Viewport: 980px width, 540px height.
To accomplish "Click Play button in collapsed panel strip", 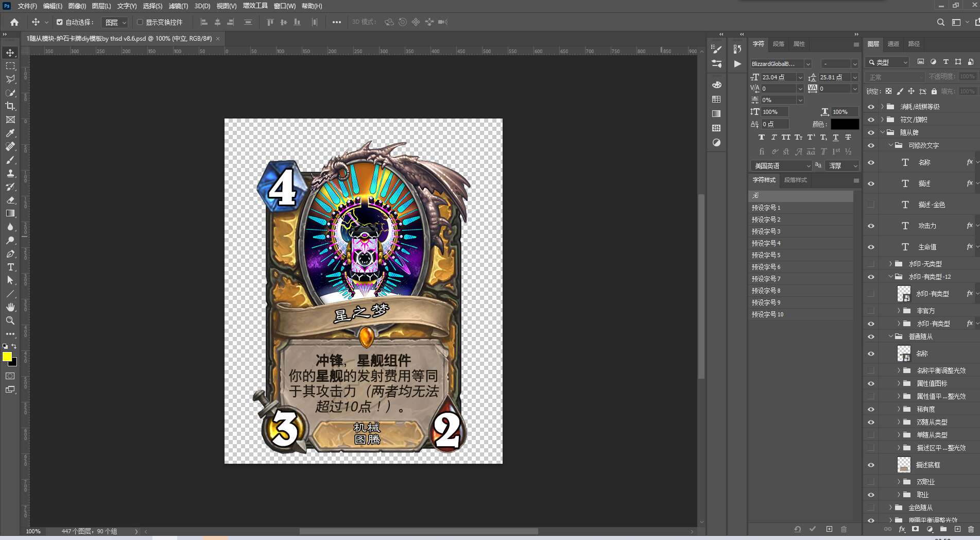I will (737, 64).
